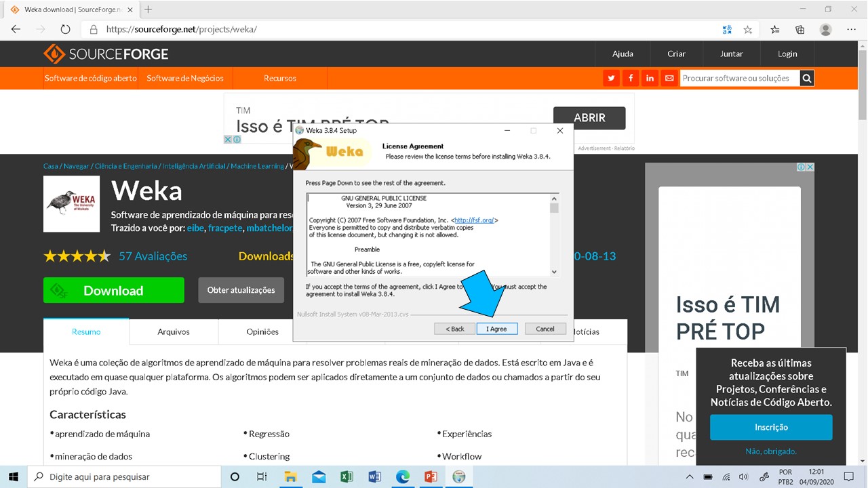Screen dimensions: 868x488
Task: Open Ajuda menu
Action: click(x=623, y=54)
